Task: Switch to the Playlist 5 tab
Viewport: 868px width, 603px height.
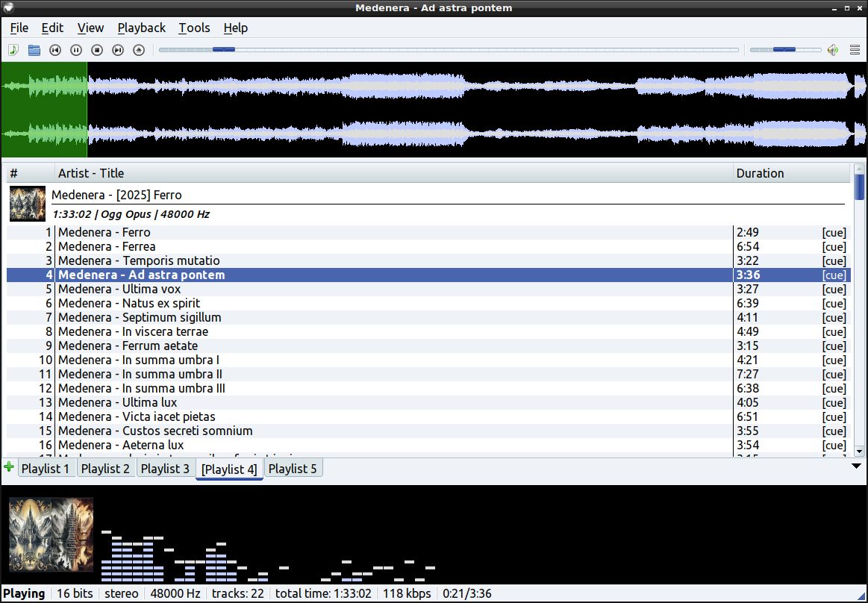Action: pos(293,469)
